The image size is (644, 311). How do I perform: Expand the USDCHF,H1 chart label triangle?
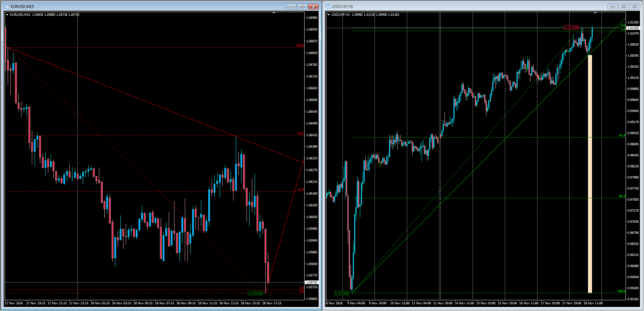(328, 15)
